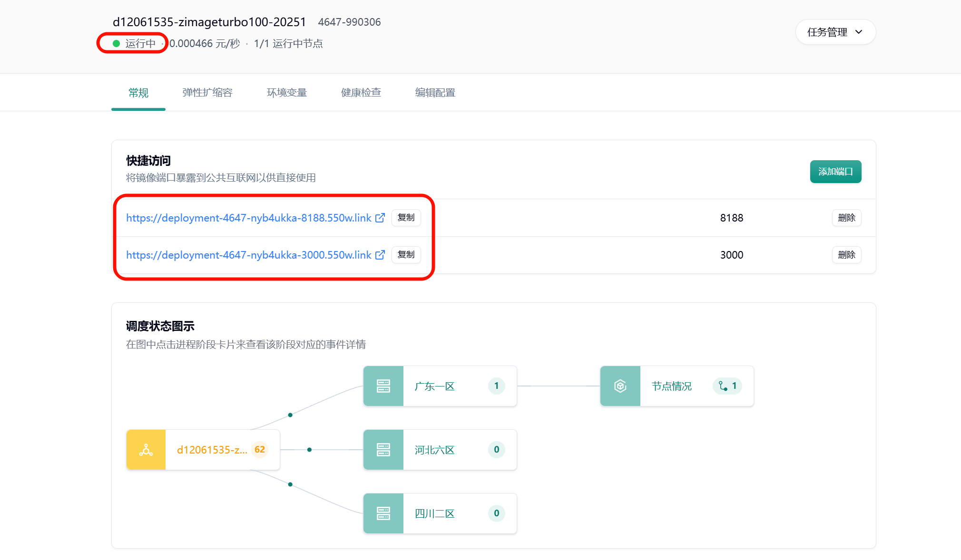Switch to the 弹性扩缩容 tab

coord(207,93)
